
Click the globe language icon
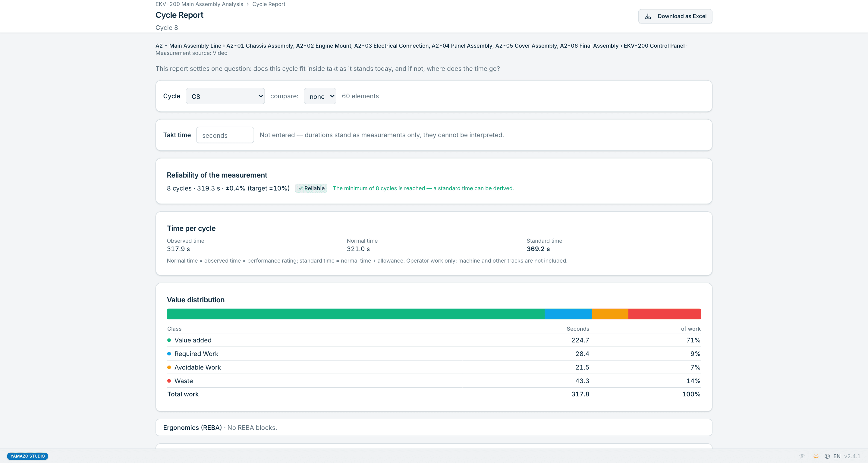[827, 456]
